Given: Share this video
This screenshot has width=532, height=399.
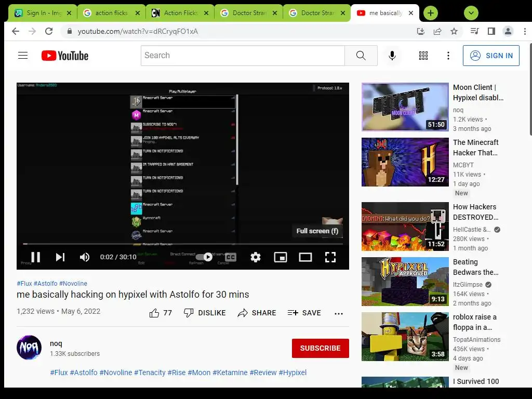Looking at the screenshot, I should point(257,313).
